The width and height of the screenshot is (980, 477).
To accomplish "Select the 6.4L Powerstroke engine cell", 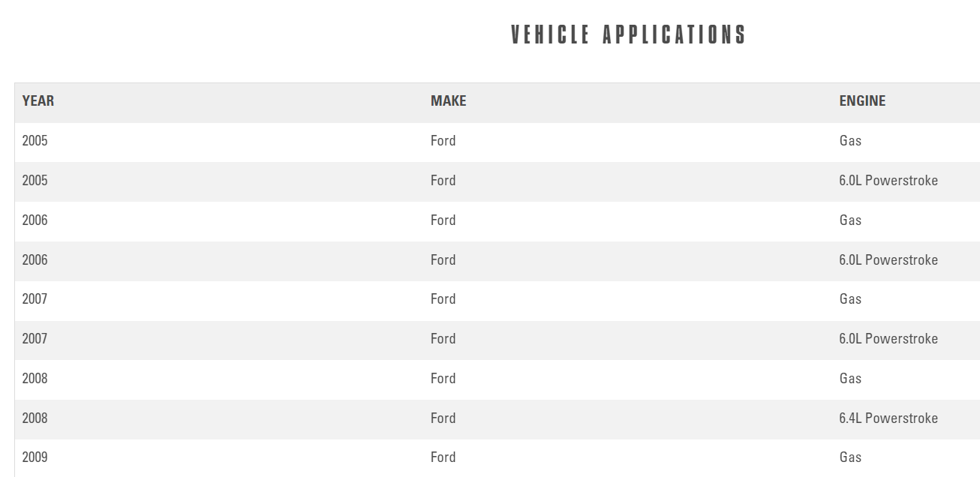I will click(888, 418).
